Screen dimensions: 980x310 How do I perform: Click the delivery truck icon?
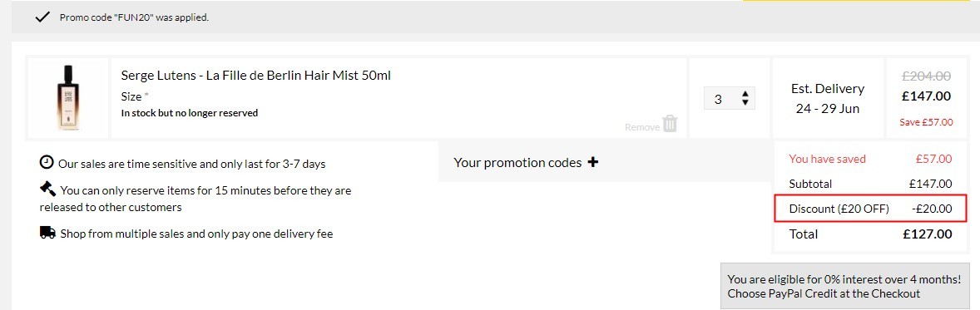[x=47, y=233]
